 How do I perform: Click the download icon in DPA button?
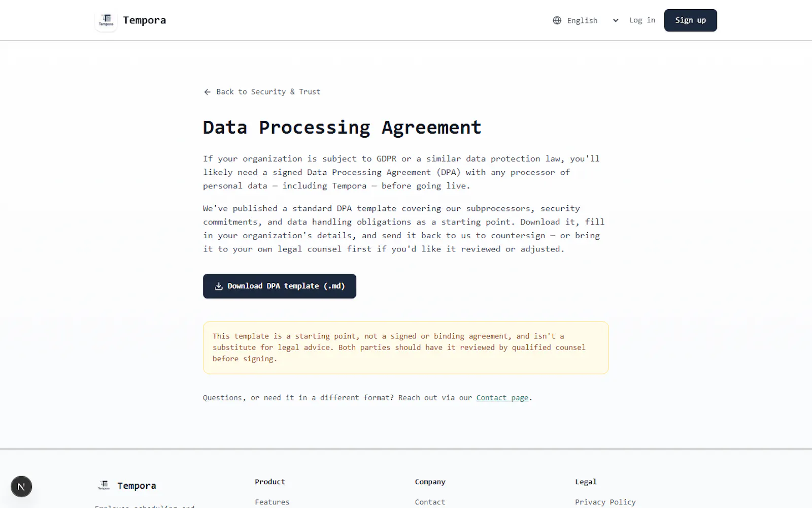[219, 286]
